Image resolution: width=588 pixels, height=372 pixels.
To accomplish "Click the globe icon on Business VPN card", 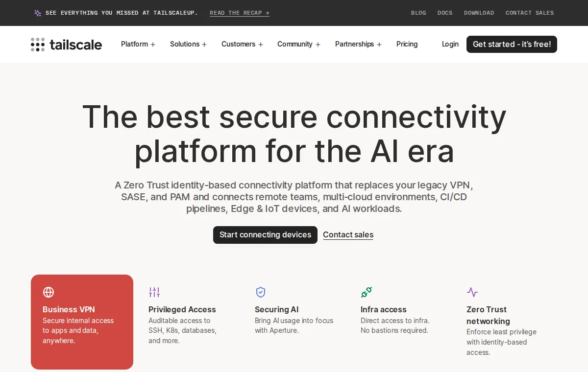I will tap(49, 292).
